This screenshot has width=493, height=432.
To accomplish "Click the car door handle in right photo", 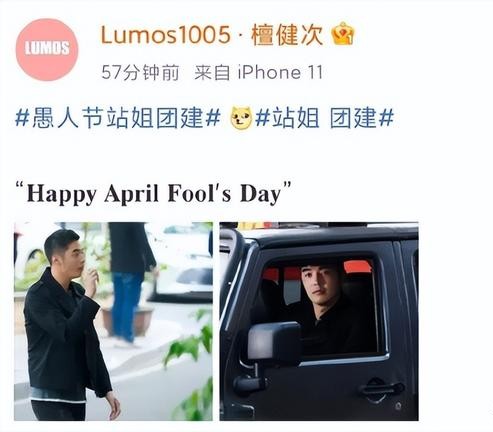I will click(x=383, y=389).
